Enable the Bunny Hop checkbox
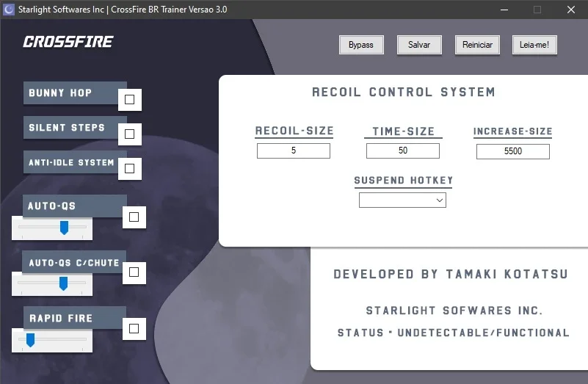The width and height of the screenshot is (588, 384). (130, 100)
